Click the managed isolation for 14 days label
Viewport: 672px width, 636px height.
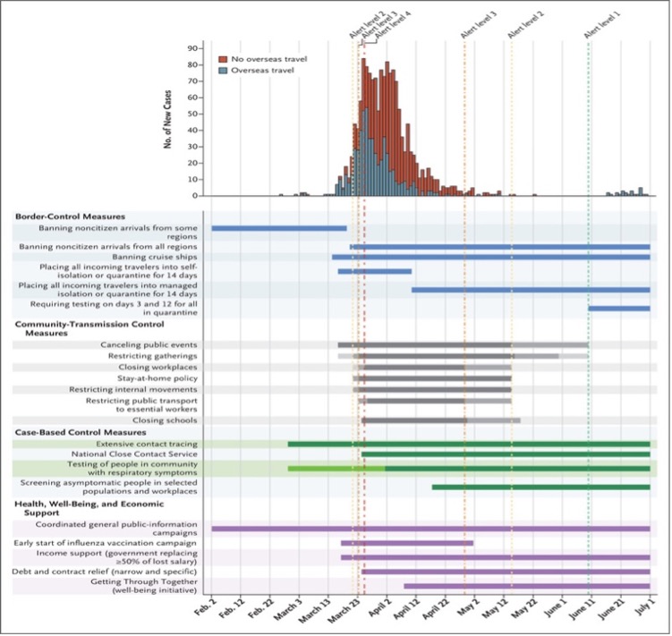[108, 290]
